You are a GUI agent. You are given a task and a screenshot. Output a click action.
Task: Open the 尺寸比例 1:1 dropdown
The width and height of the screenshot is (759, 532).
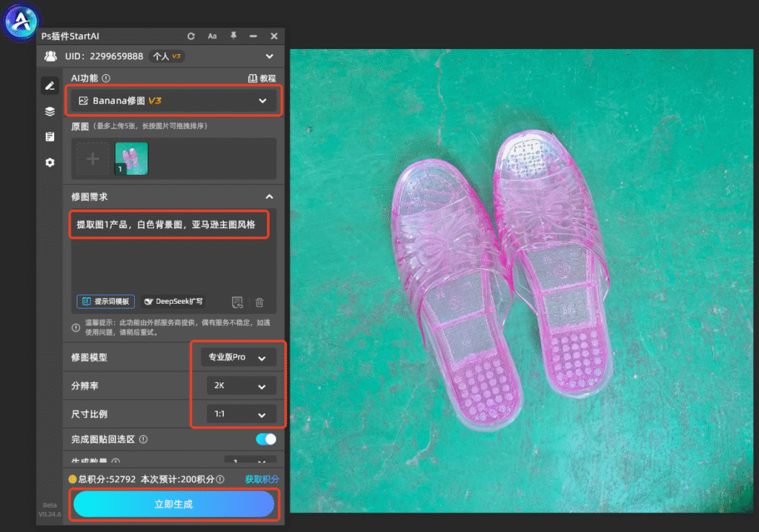point(242,414)
